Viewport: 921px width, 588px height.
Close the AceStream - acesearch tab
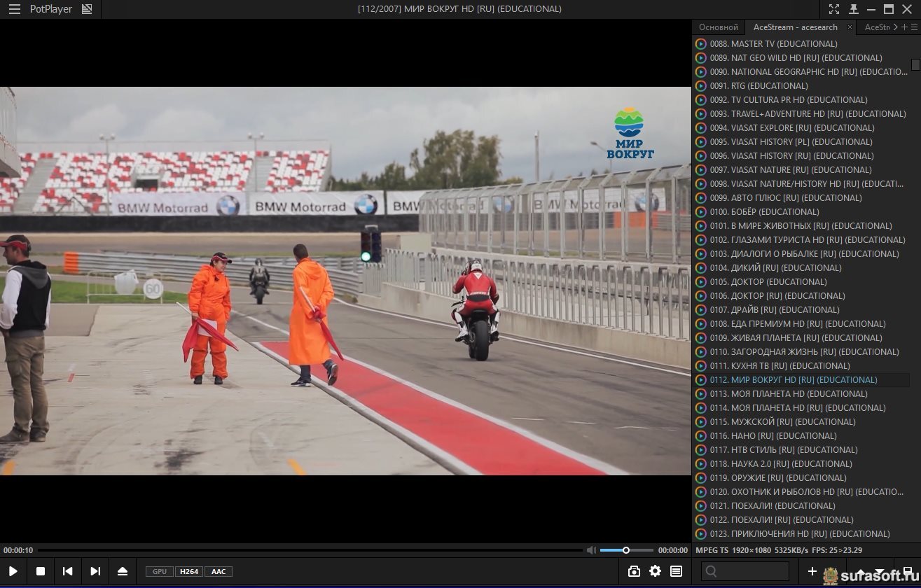[850, 27]
